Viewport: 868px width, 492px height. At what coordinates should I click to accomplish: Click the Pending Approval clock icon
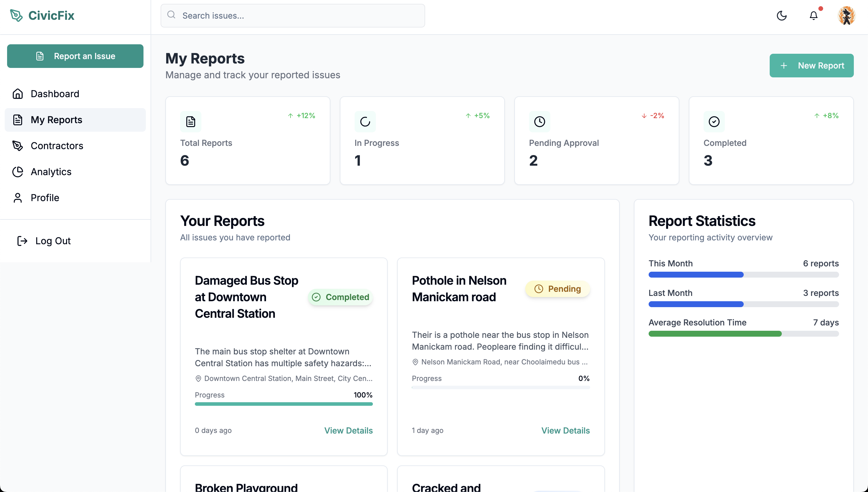pos(539,122)
